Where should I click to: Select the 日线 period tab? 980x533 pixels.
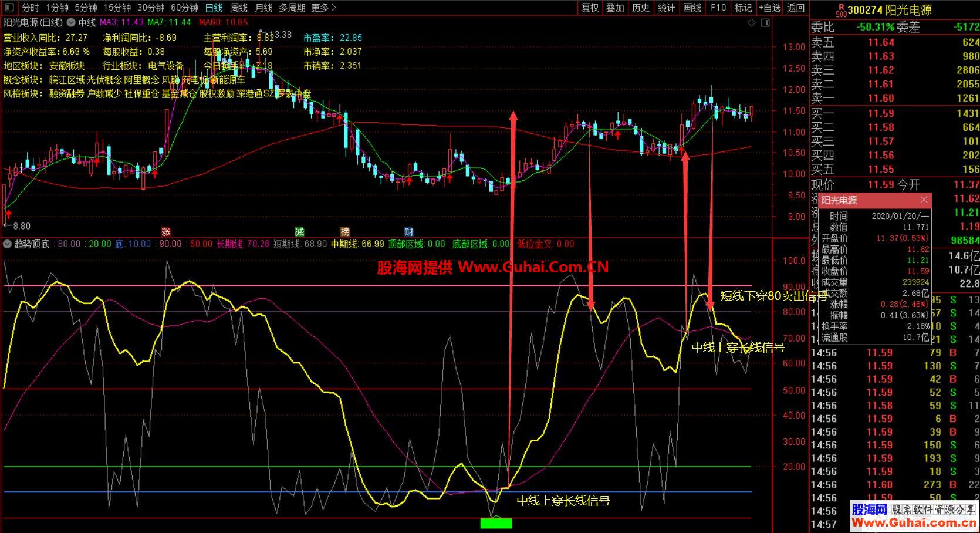coord(214,8)
